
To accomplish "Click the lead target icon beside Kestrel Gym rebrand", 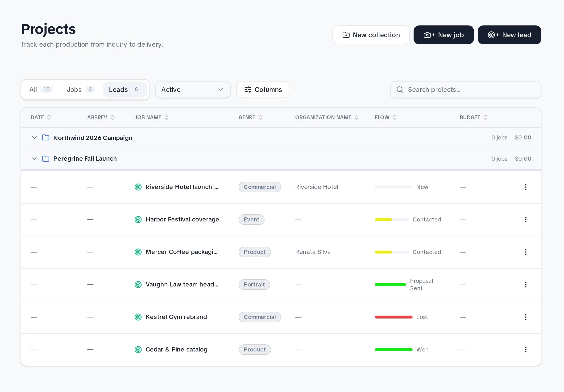I will coord(138,317).
